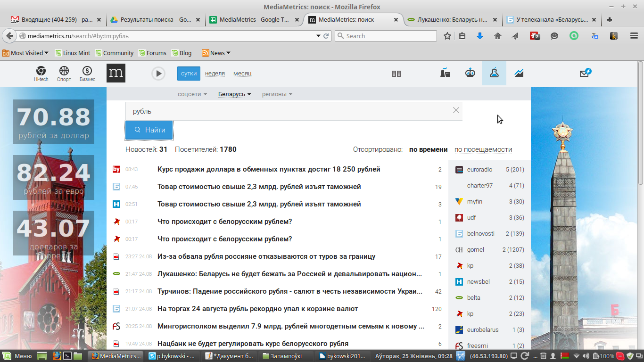Viewport: 644px width, 362px height.
Task: Open the flask laboratory icon section
Action: 494,73
